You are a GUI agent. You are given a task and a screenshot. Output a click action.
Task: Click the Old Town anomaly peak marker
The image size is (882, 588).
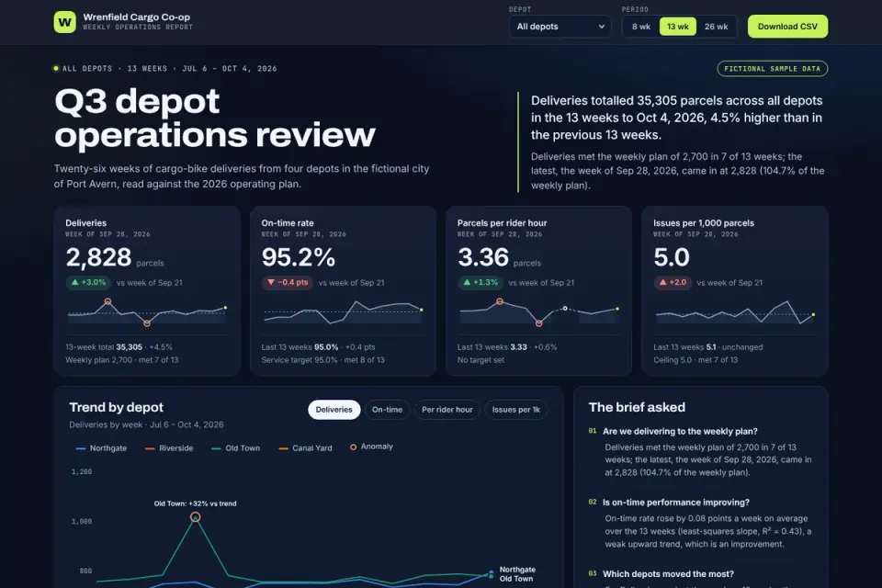195,517
